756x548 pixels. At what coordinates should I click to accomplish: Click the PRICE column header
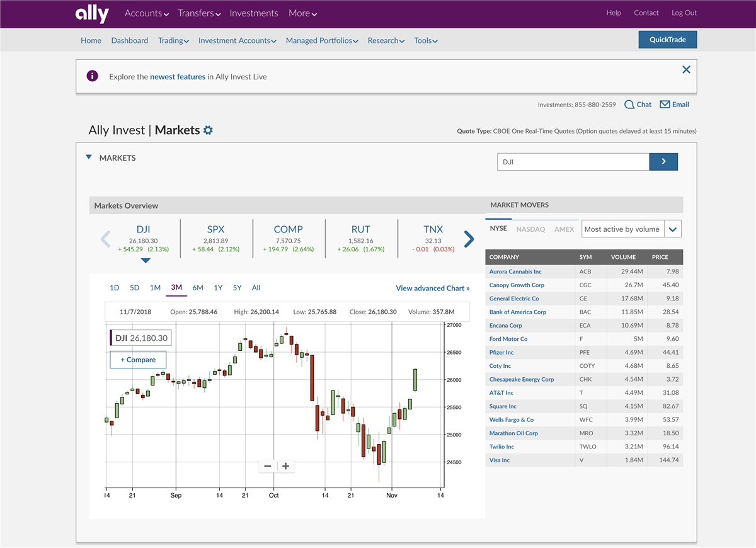pyautogui.click(x=660, y=257)
